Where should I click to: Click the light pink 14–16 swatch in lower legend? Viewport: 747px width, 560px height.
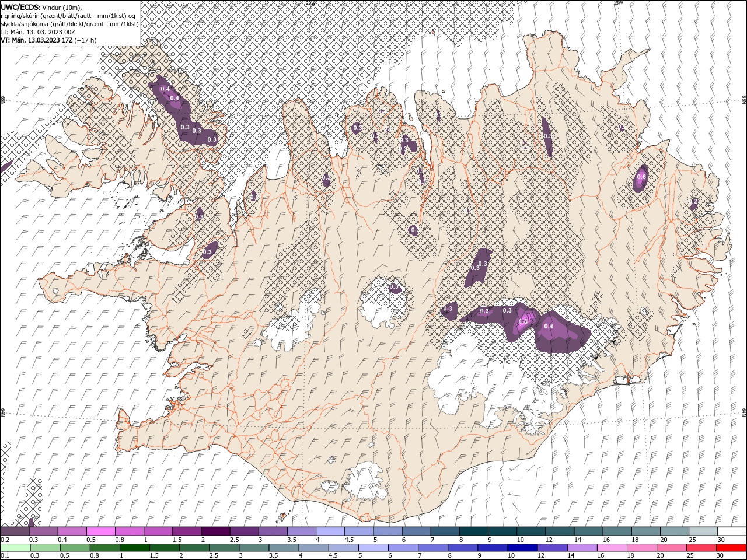tap(581, 548)
